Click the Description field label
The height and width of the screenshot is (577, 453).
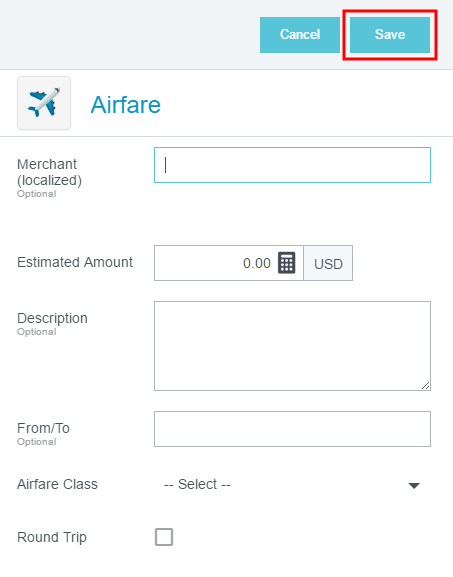(52, 318)
